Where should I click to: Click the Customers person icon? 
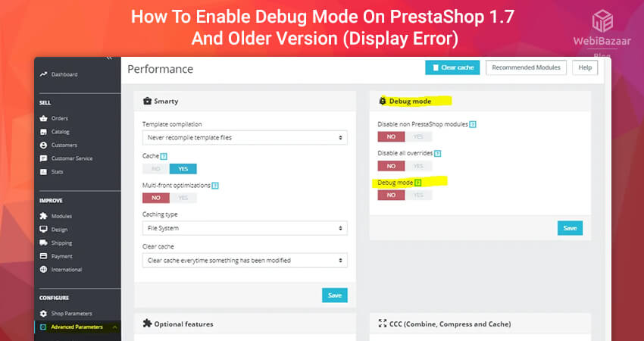pyautogui.click(x=43, y=145)
